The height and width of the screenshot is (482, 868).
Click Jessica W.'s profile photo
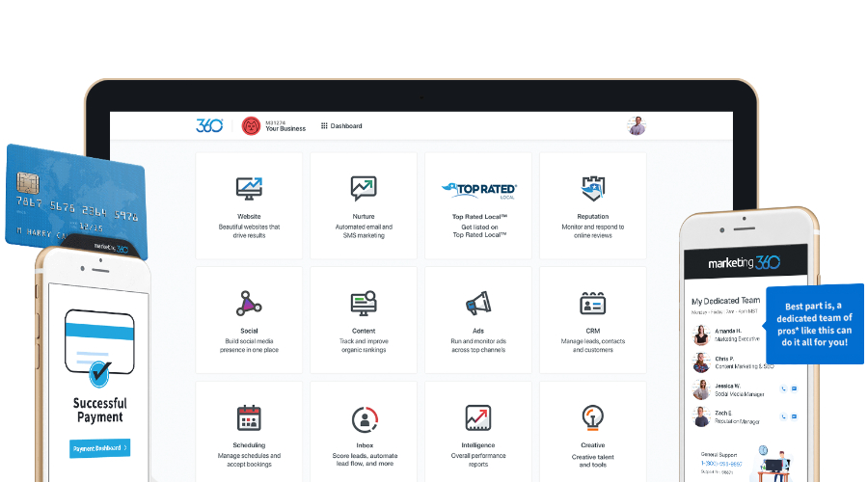701,389
